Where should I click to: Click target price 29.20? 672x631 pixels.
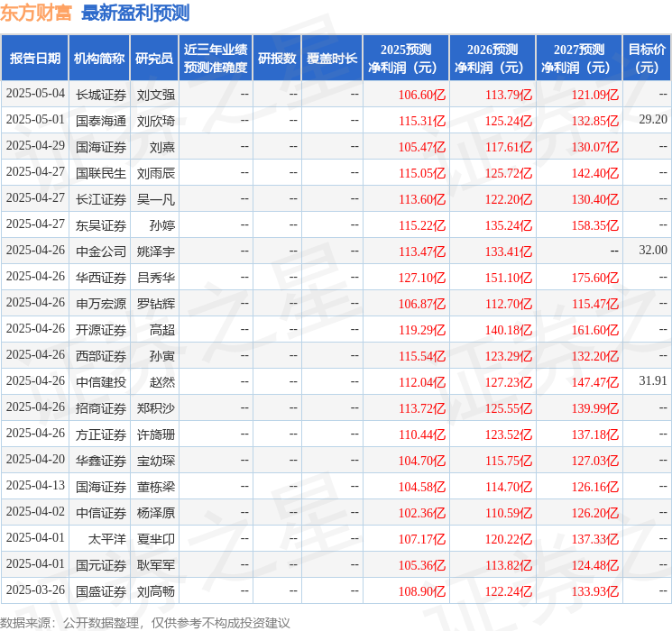click(x=653, y=120)
